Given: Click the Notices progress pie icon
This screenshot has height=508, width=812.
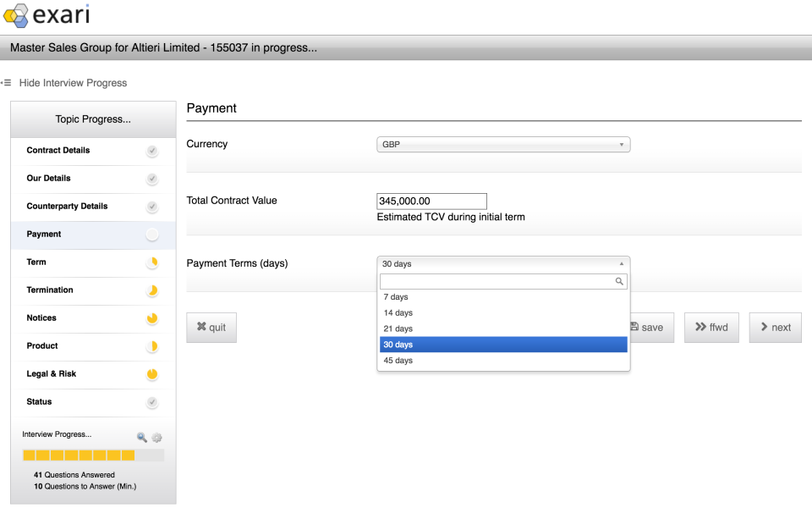Looking at the screenshot, I should (x=151, y=318).
